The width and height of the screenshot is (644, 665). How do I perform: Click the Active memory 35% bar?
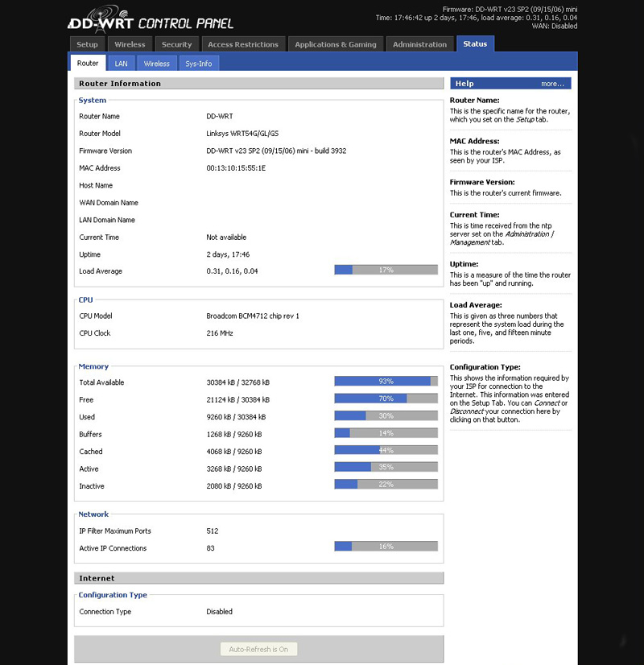tap(386, 467)
